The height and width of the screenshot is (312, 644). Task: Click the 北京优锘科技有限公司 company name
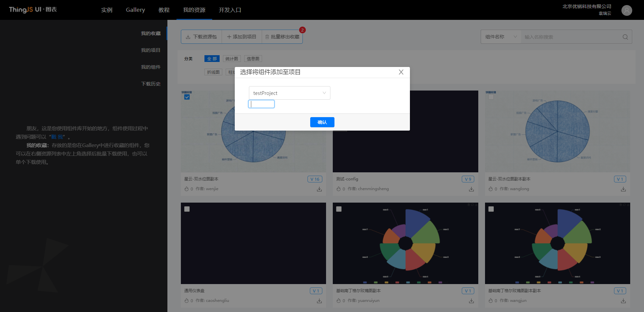coord(587,6)
